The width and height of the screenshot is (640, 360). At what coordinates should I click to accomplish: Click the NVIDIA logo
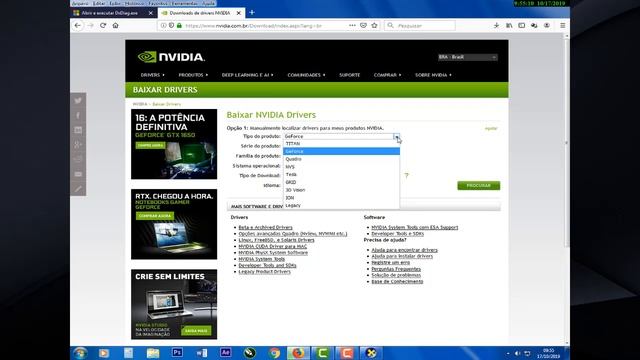pyautogui.click(x=171, y=57)
